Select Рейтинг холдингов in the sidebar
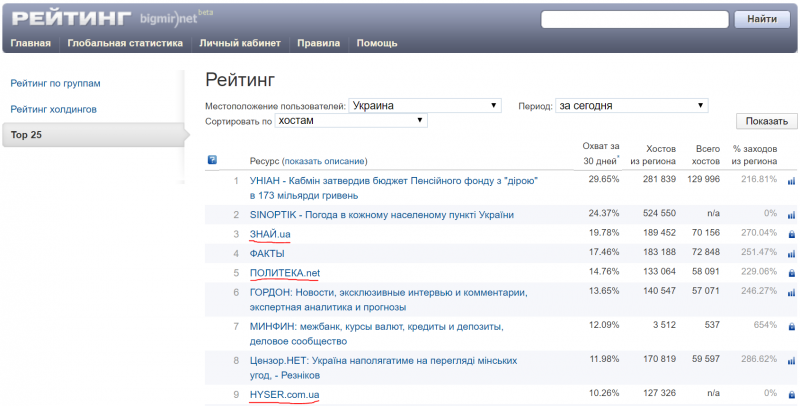 53,108
